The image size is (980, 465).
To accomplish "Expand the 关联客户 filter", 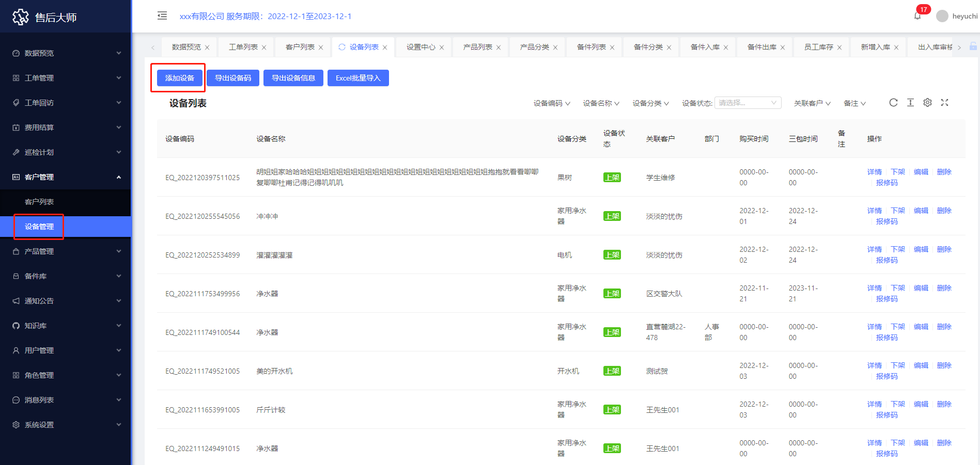I will click(x=812, y=103).
